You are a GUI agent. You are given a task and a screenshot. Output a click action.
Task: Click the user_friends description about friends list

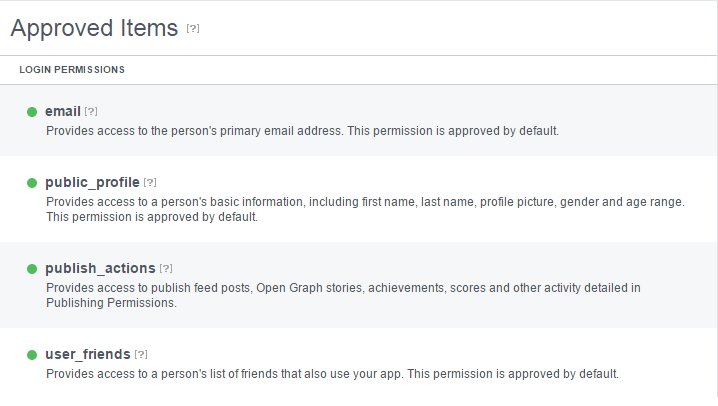tap(332, 375)
